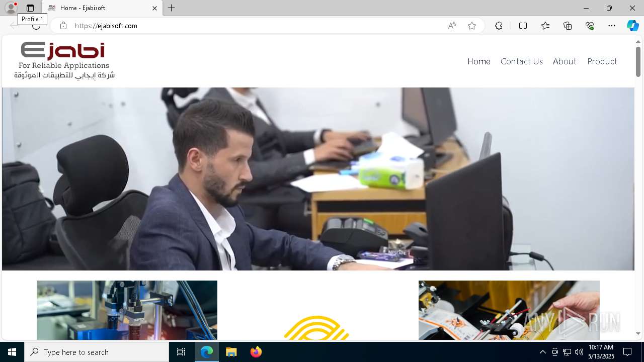Viewport: 644px width, 362px height.
Task: Open the network tray icon
Action: click(x=567, y=352)
